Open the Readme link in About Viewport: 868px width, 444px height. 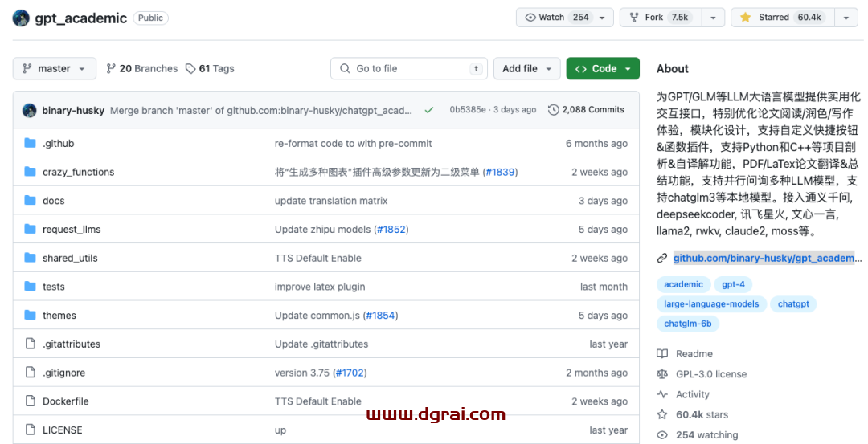tap(694, 354)
